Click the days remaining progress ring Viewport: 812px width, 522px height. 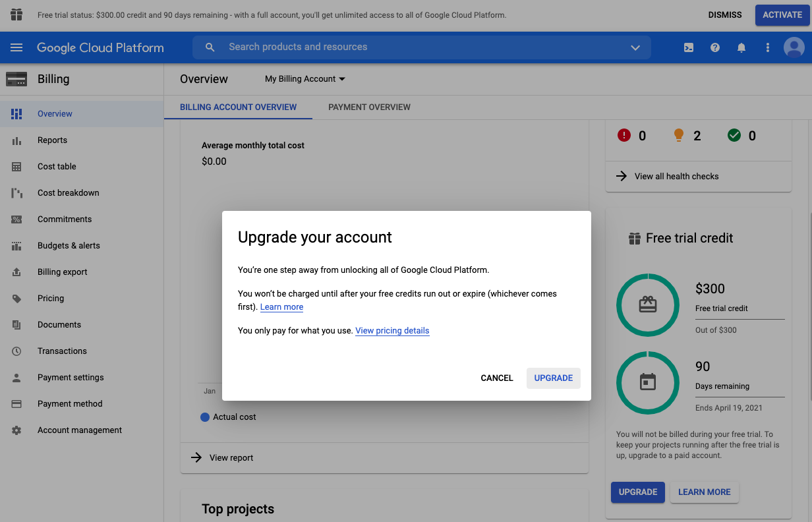pyautogui.click(x=648, y=382)
